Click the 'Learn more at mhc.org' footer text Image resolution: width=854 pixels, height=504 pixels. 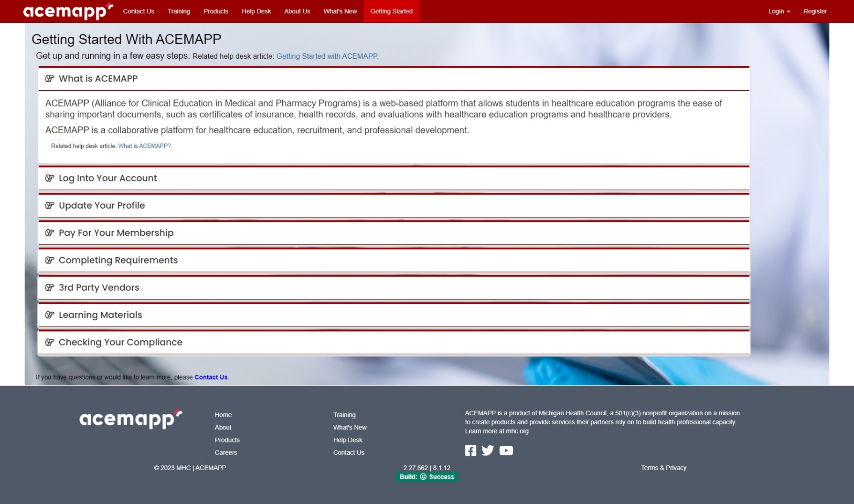tap(497, 431)
